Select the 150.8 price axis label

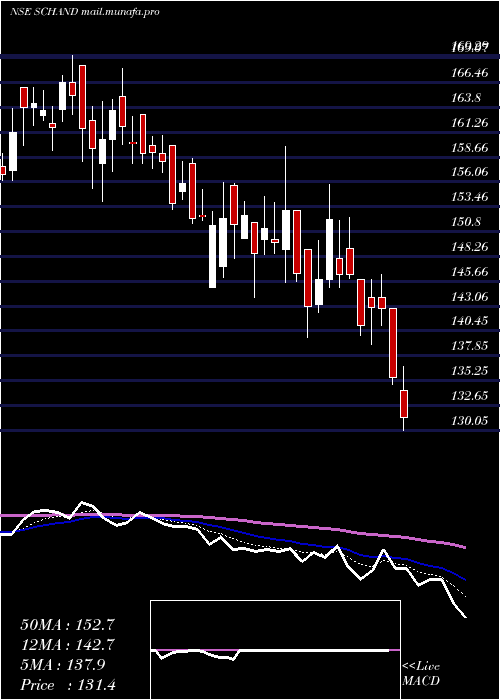[466, 221]
